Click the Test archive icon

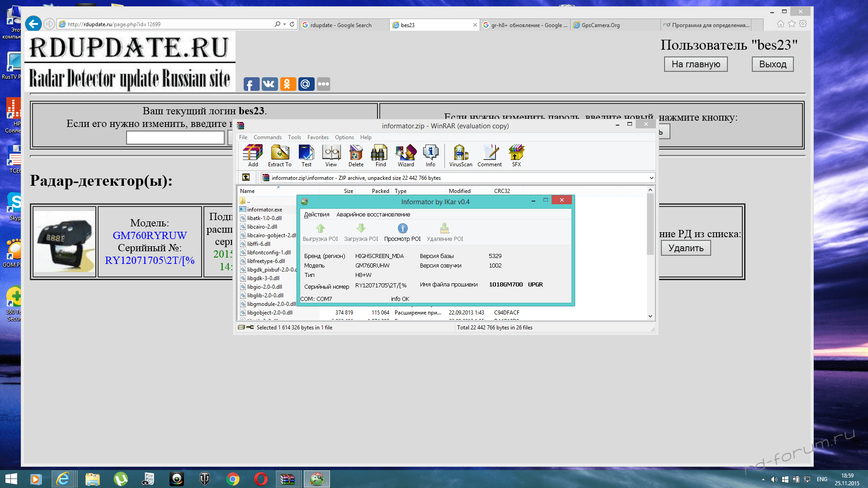point(307,156)
